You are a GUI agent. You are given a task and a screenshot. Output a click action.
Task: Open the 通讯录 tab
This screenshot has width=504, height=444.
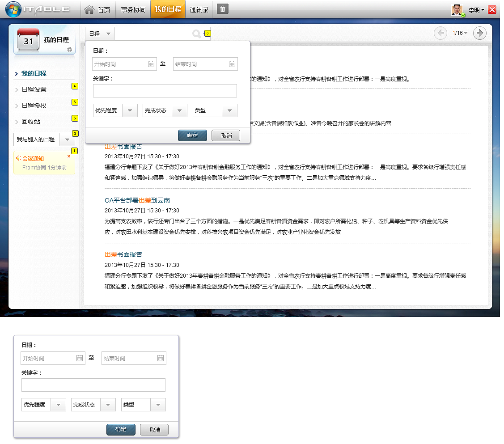click(199, 9)
